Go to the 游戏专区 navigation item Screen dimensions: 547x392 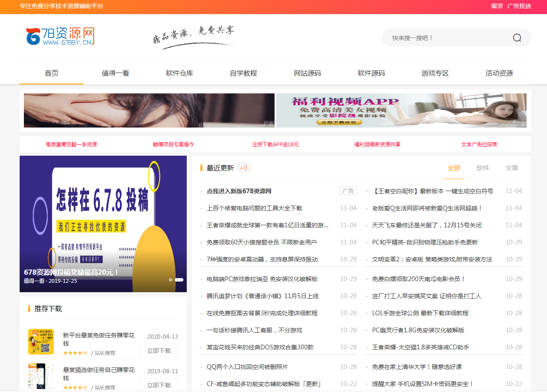tap(435, 73)
